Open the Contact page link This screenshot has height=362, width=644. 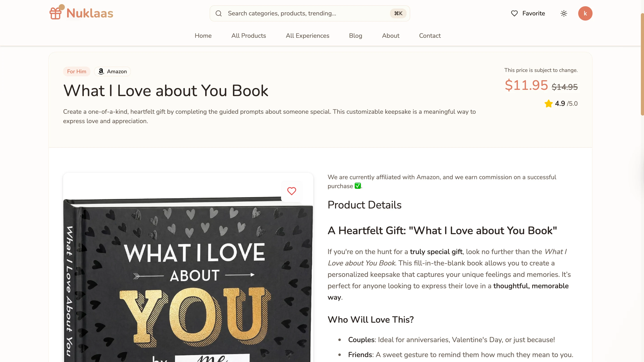[430, 36]
